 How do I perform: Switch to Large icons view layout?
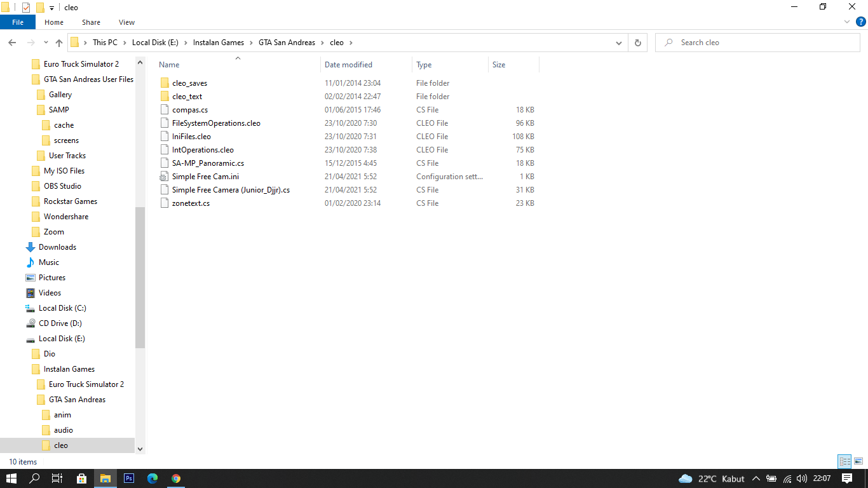[858, 462]
